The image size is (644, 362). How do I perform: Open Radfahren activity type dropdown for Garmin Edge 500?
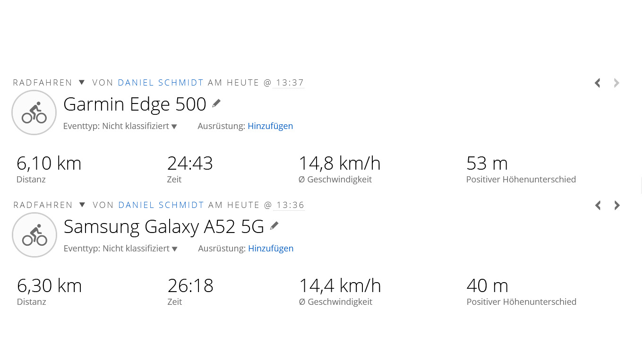pyautogui.click(x=82, y=83)
